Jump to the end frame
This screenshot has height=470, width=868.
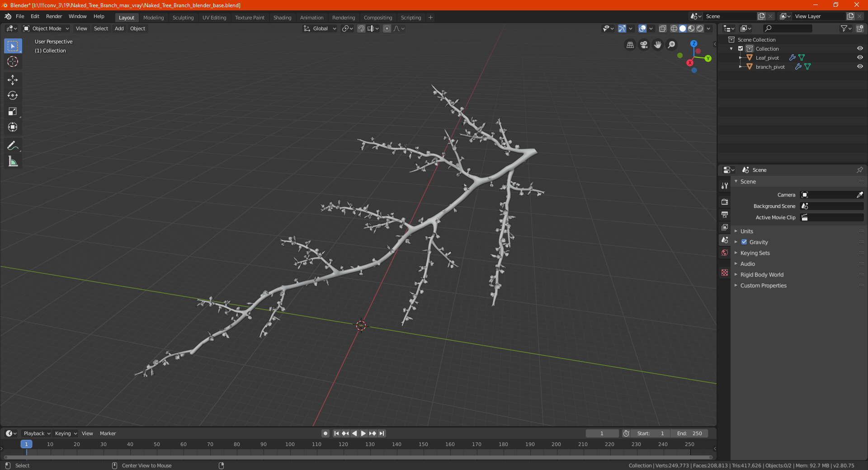382,433
